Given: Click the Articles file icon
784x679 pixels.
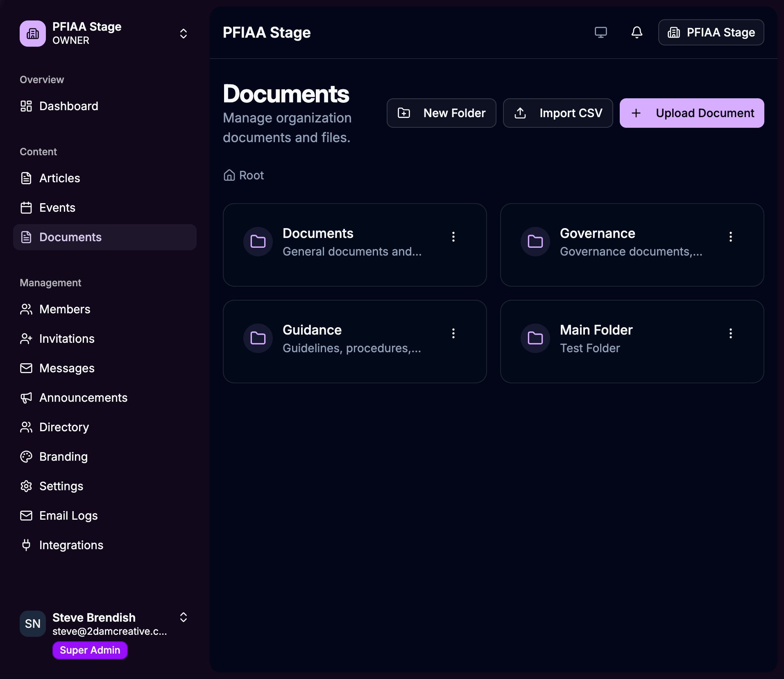Looking at the screenshot, I should tap(26, 178).
